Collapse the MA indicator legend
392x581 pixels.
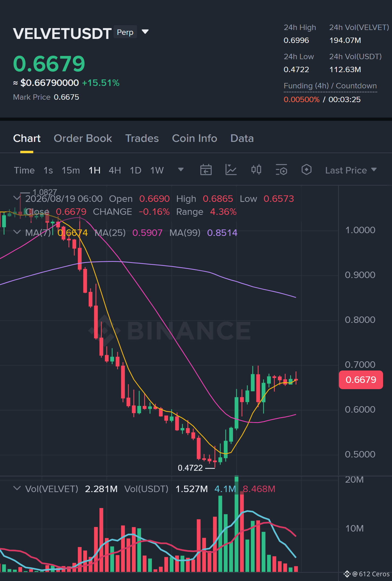coord(17,232)
